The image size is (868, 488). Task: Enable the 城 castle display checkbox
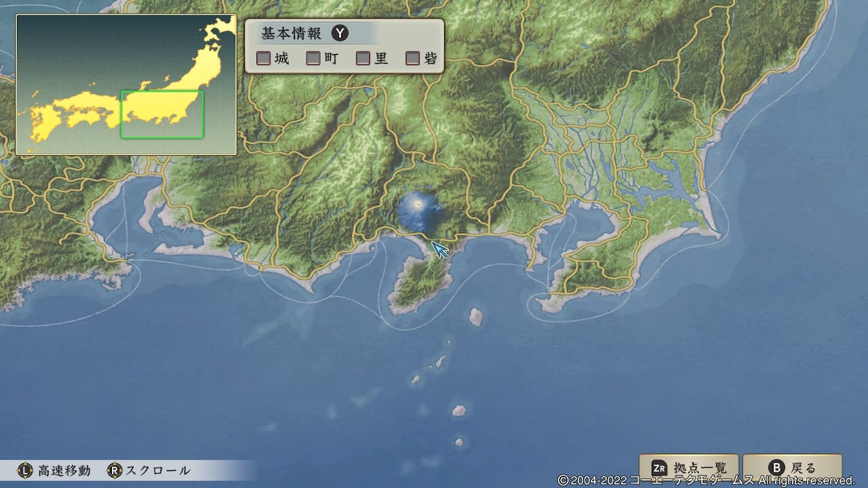tap(263, 58)
